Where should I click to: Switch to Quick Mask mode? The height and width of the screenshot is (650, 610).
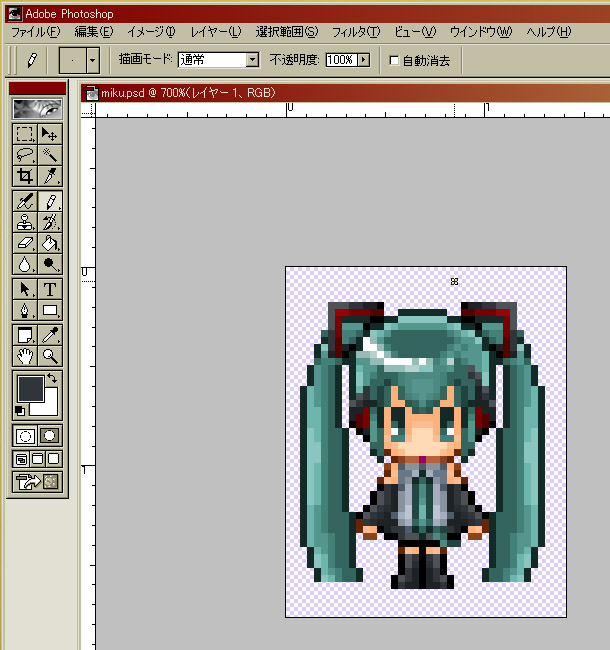(50, 436)
